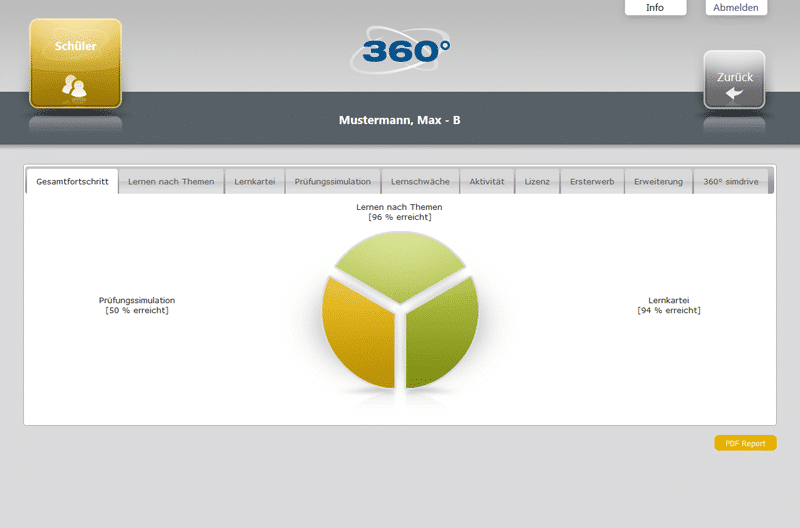Open the Lernschwäche tab
Screen dimensions: 800x528
click(420, 181)
